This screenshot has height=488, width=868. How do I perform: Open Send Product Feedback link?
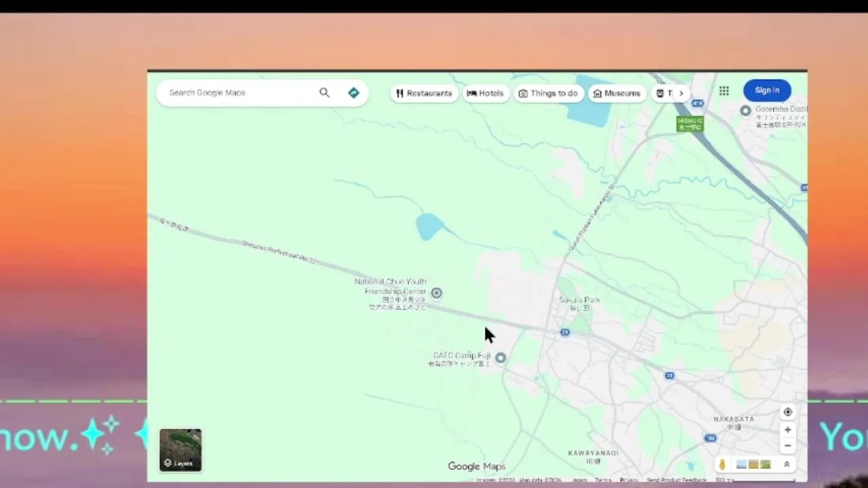676,480
